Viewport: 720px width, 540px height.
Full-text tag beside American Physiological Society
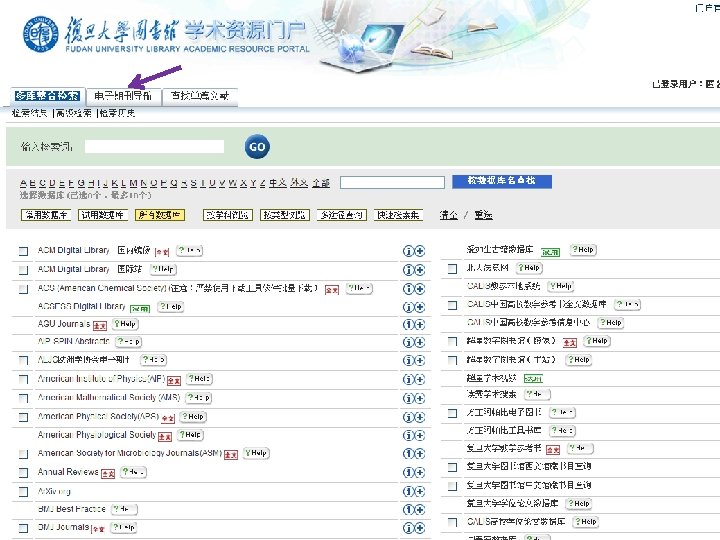(165, 437)
